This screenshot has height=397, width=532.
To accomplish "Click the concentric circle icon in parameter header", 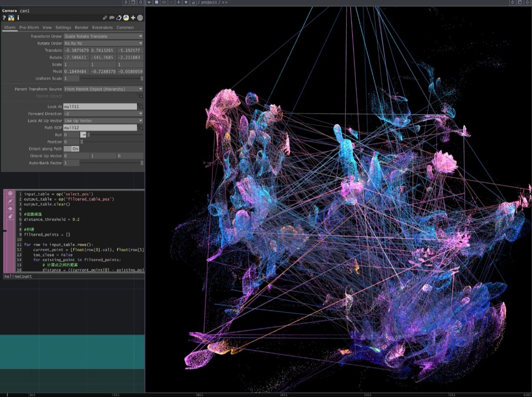I will click(x=140, y=18).
